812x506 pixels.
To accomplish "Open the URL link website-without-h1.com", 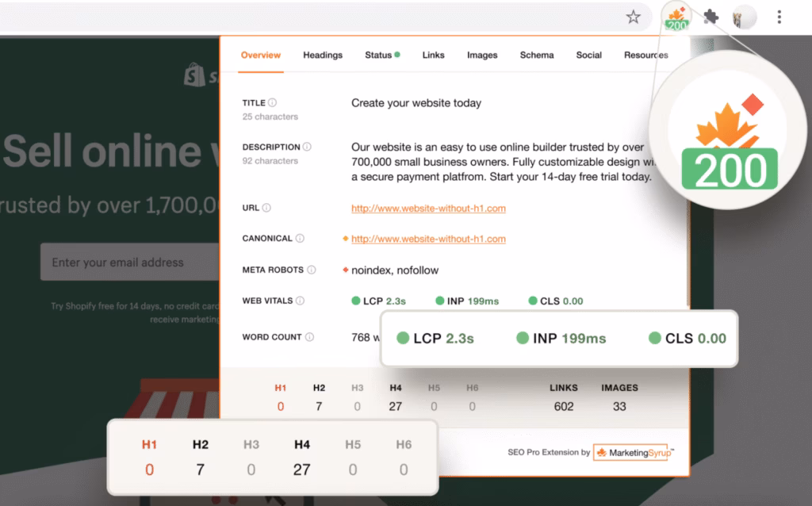I will 428,209.
